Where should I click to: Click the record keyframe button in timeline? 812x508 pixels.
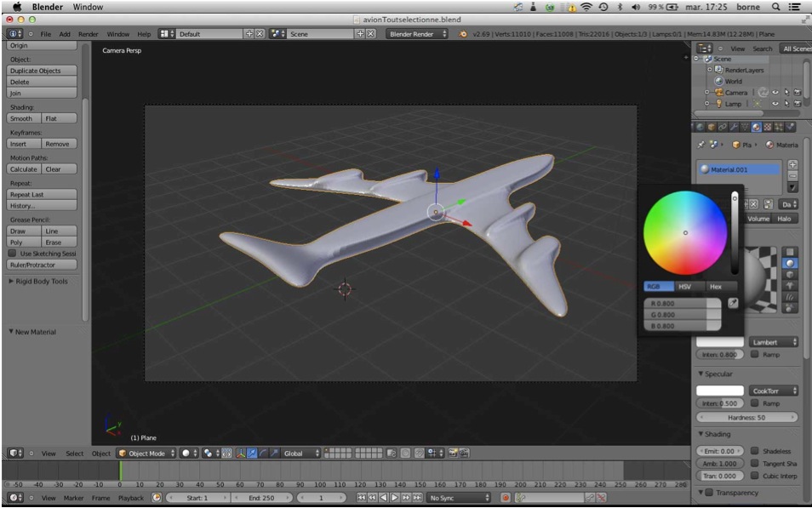click(x=506, y=497)
